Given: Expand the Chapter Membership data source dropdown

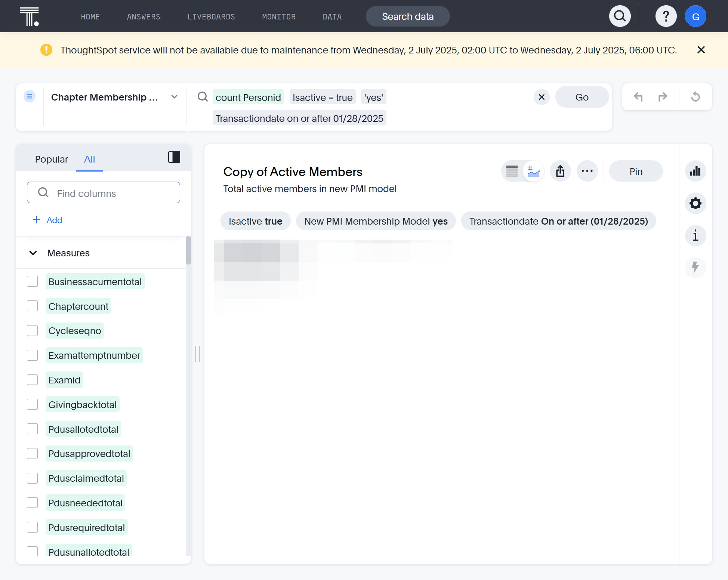Looking at the screenshot, I should coord(174,97).
